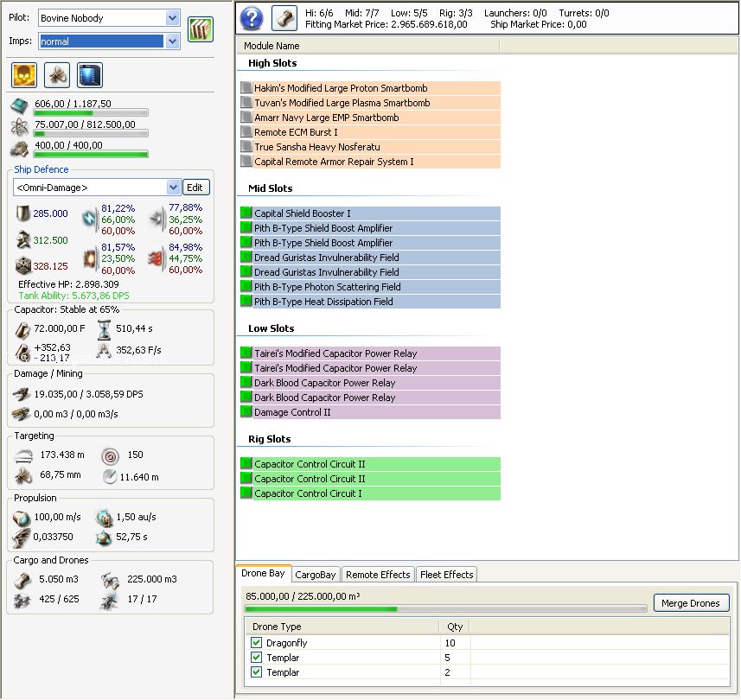This screenshot has height=700, width=741.
Task: Click the turret damage icon beside 19.035,00
Action: click(x=22, y=394)
